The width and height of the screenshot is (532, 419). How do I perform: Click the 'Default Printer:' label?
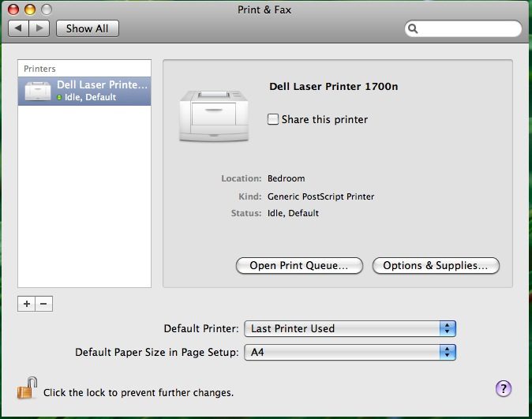pos(201,328)
